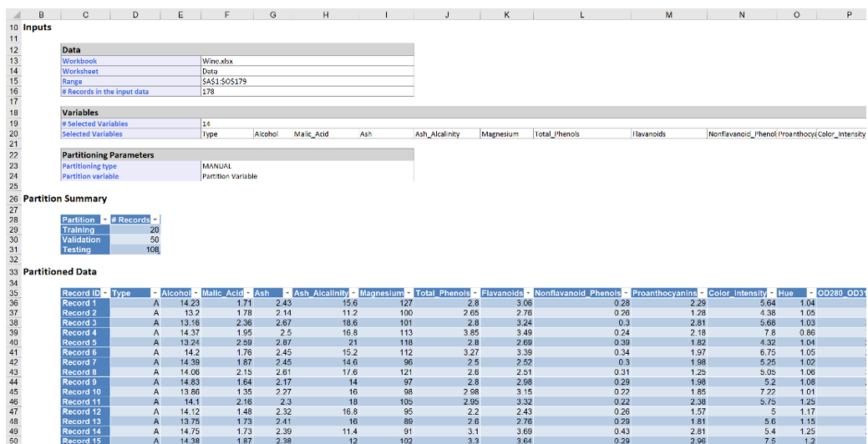This screenshot has width=868, height=444.
Task: Open the Partition filter in Partition Summary
Action: (104, 219)
